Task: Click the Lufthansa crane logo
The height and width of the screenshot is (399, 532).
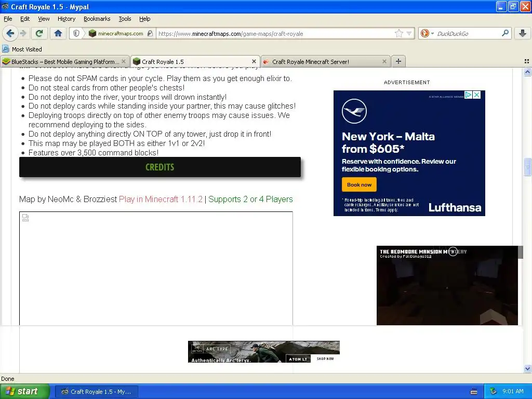Action: point(354,111)
